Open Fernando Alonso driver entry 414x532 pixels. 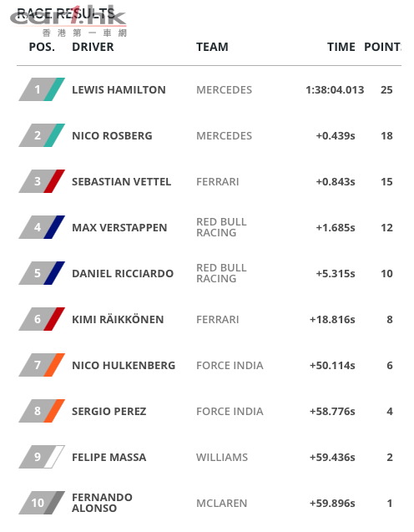click(102, 503)
